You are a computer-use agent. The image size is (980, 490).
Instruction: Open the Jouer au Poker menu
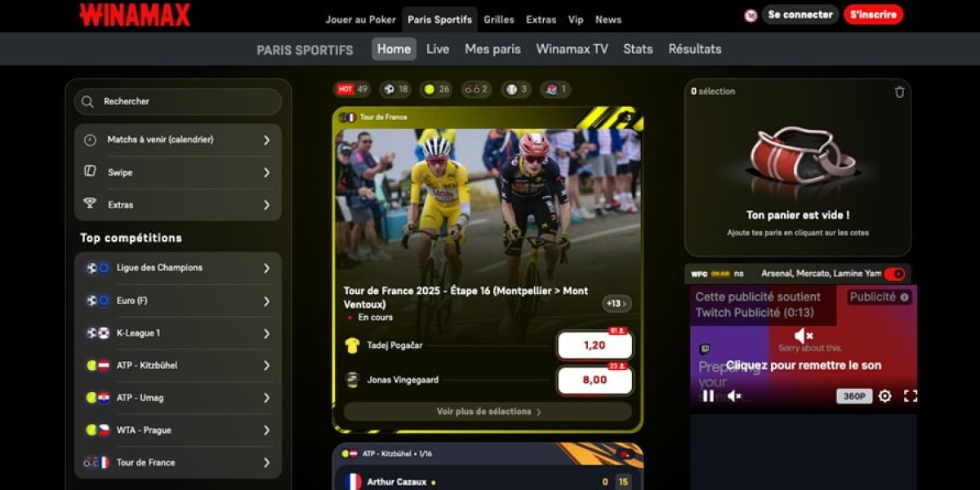[361, 20]
